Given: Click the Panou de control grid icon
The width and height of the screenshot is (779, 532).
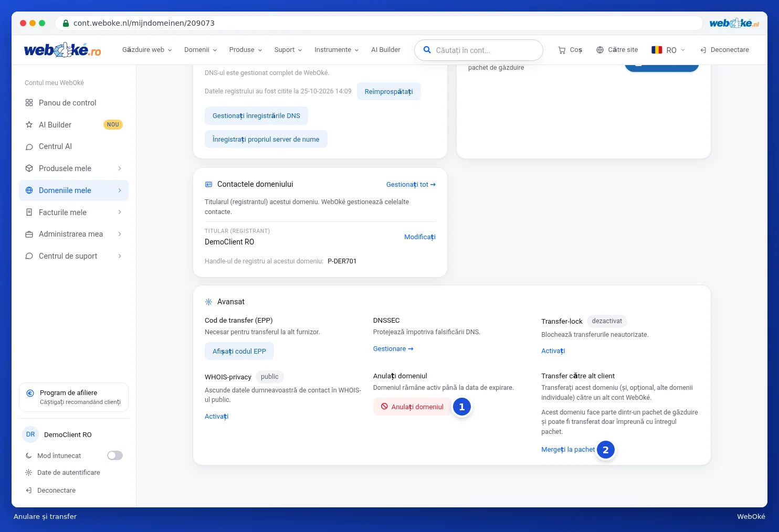Looking at the screenshot, I should 29,103.
